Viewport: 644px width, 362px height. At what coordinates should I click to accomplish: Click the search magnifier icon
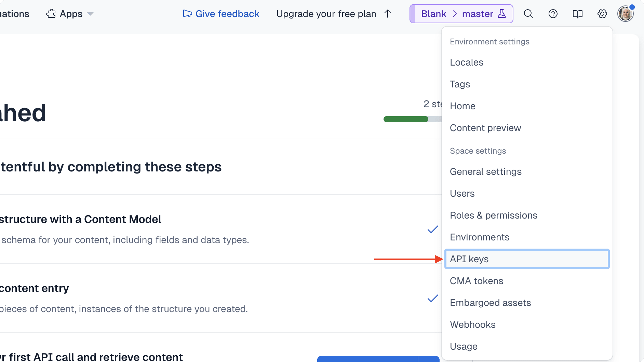click(528, 14)
